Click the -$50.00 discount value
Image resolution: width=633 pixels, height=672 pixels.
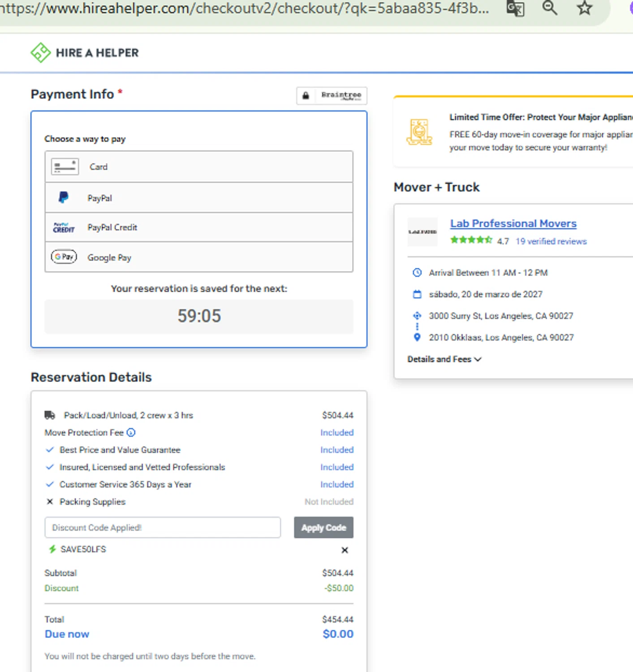pos(339,588)
